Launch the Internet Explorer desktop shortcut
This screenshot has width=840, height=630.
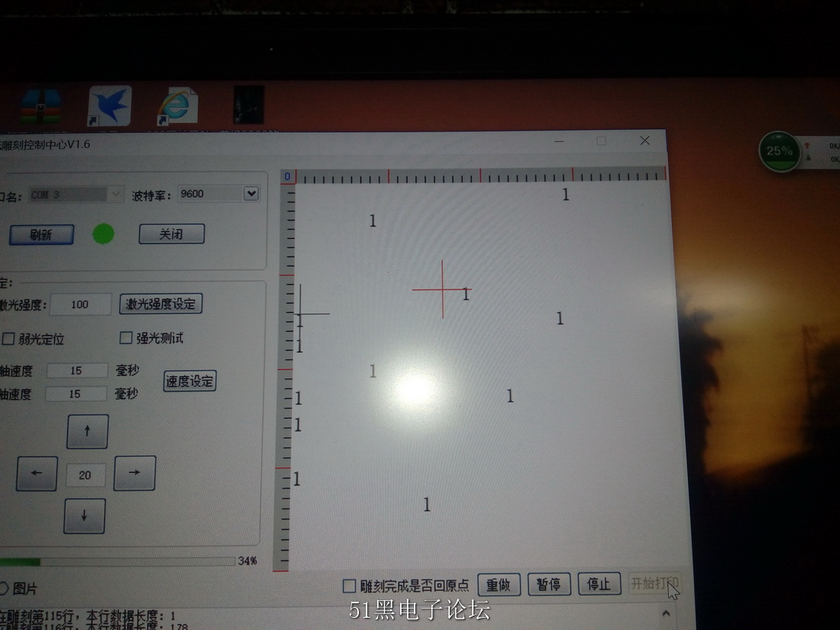click(x=177, y=105)
